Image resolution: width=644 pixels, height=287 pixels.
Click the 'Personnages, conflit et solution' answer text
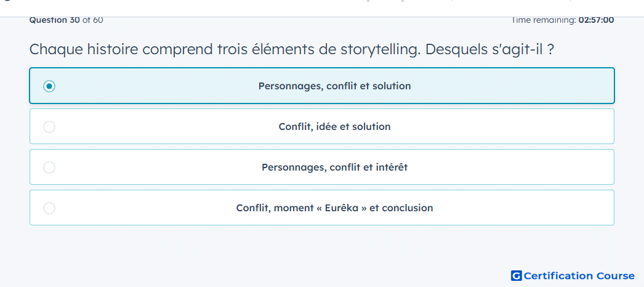334,86
